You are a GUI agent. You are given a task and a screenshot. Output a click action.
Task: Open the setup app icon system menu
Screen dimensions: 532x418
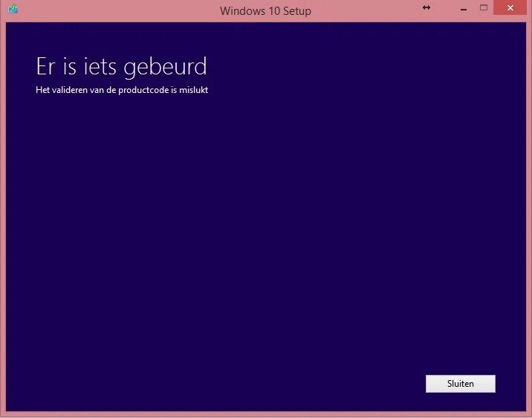point(13,8)
